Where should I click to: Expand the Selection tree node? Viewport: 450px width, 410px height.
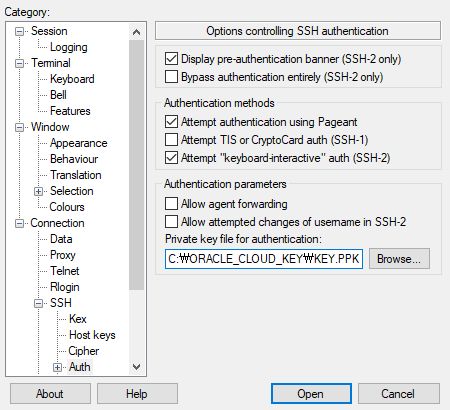(x=39, y=191)
